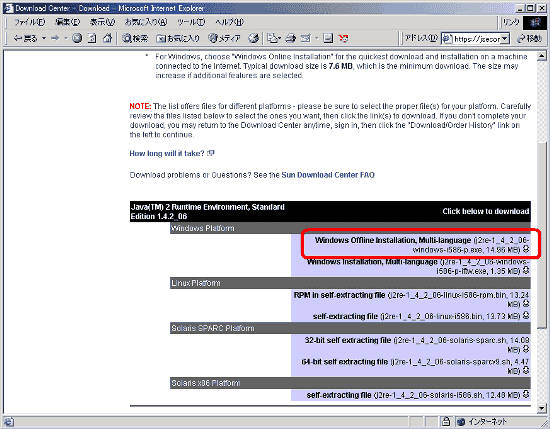Click the red messenger icon
This screenshot has width=550, height=429.
click(x=343, y=38)
